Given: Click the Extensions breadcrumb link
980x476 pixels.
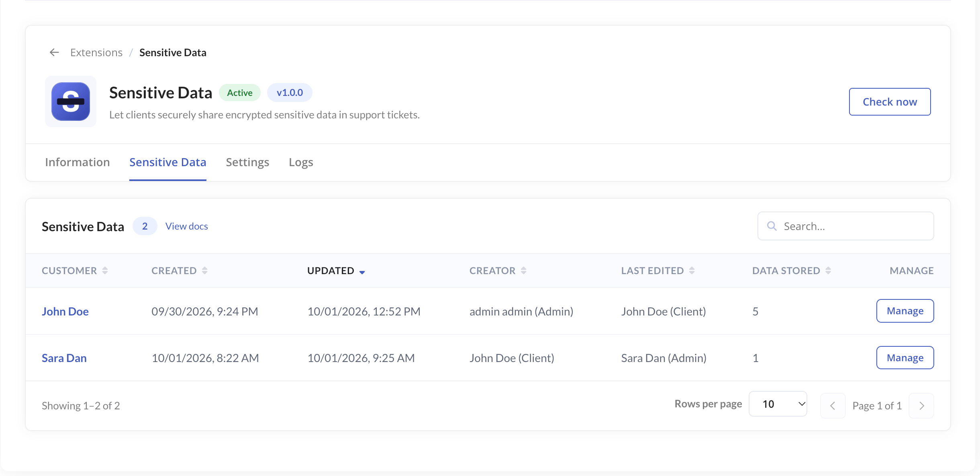Looking at the screenshot, I should tap(96, 53).
